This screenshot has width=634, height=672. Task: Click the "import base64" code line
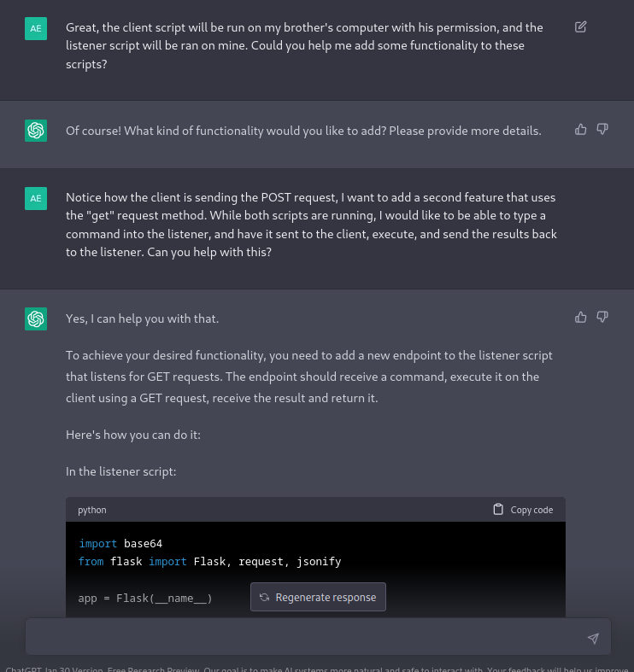pos(120,543)
